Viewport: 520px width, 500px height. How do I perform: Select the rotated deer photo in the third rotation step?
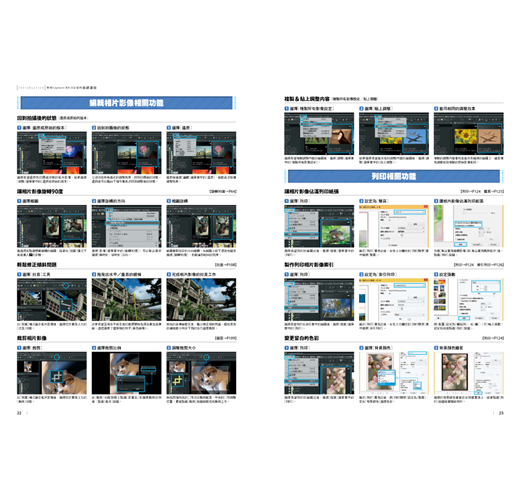tap(222, 226)
